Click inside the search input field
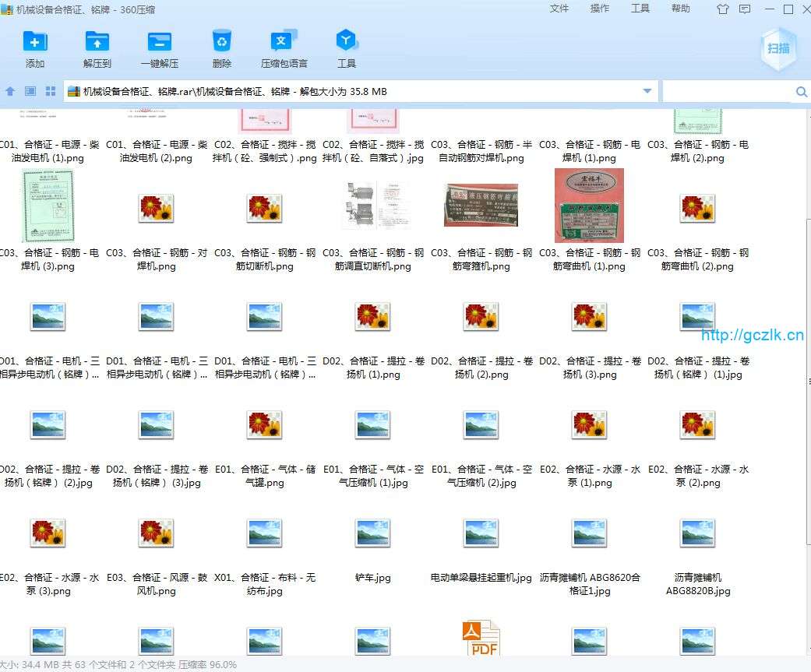 tap(726, 92)
